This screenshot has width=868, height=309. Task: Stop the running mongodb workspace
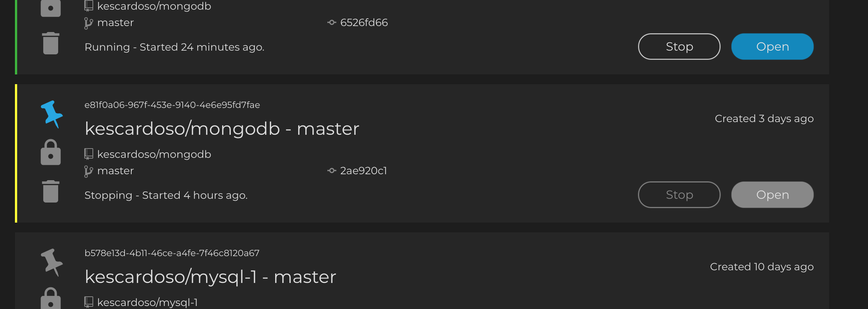(679, 46)
